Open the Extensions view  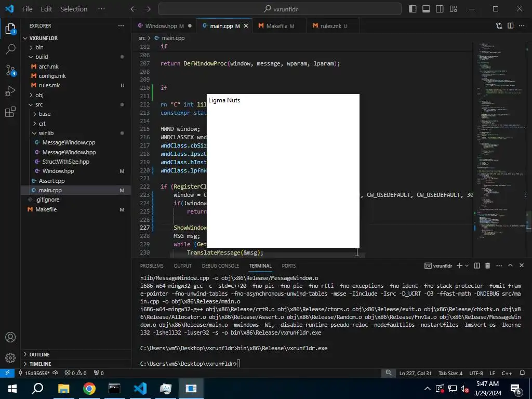pyautogui.click(x=10, y=112)
